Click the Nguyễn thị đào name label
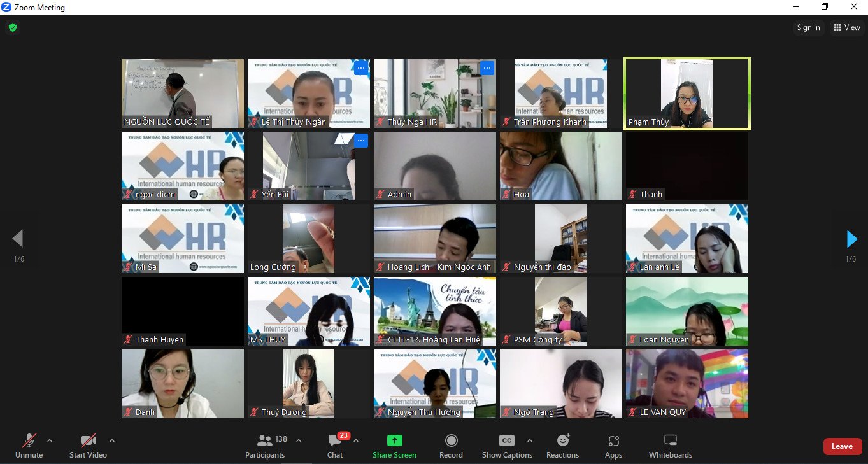Viewport: 868px width, 464px height. 542,267
